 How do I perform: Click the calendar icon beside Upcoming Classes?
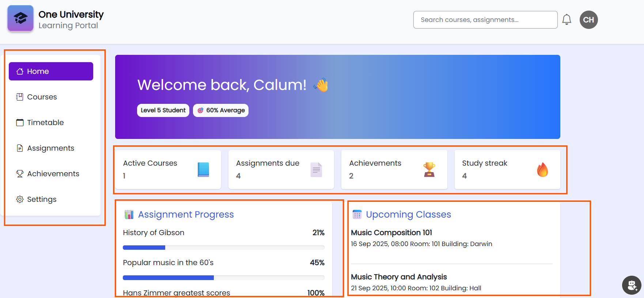[x=357, y=214]
